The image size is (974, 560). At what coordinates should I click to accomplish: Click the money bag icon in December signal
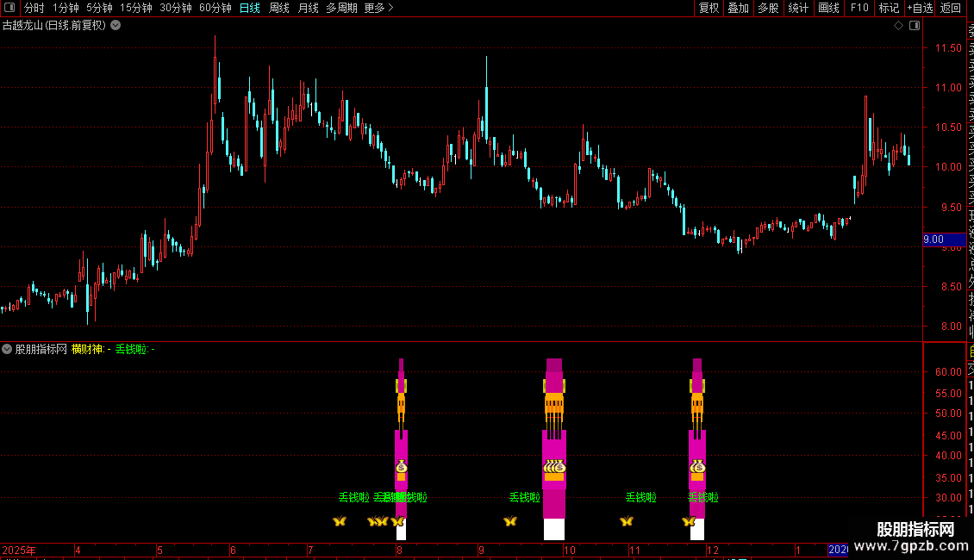[x=697, y=467]
